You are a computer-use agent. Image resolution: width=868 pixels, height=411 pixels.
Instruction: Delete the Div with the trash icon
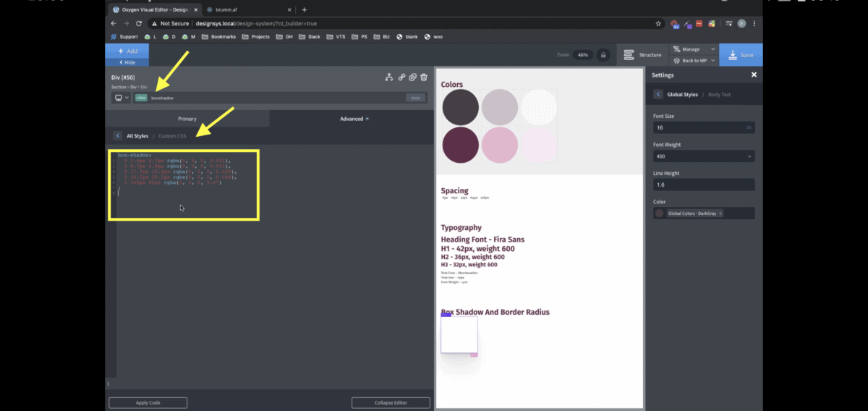coord(424,77)
